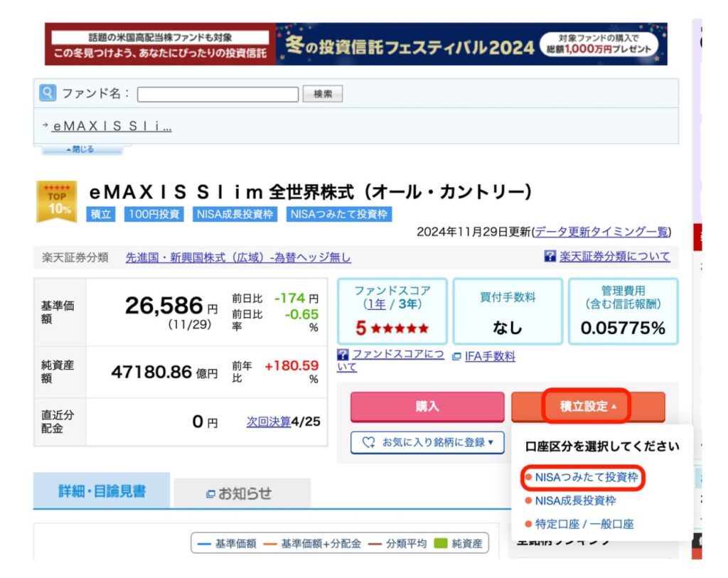The width and height of the screenshot is (728, 578).
Task: Switch fund score to 3年
Action: [408, 304]
